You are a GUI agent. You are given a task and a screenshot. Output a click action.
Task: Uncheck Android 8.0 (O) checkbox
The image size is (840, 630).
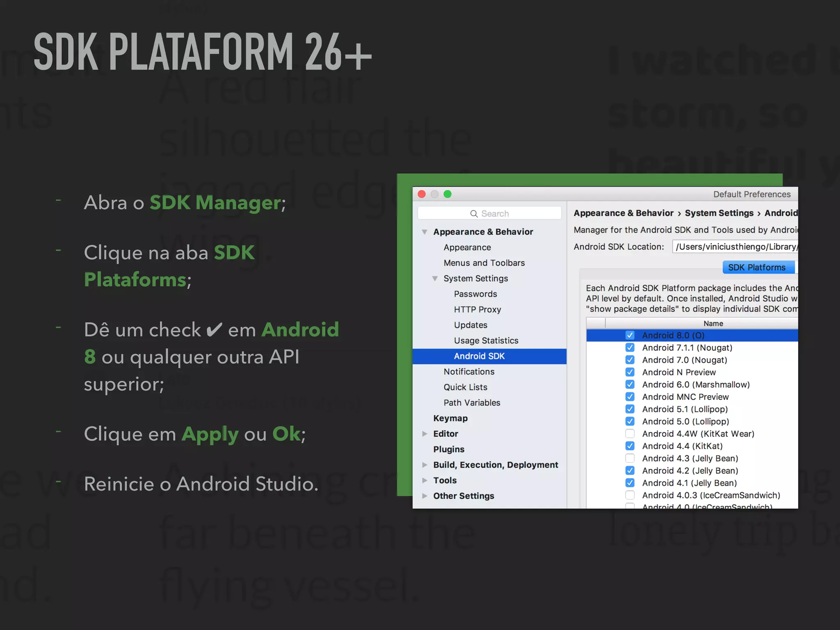[x=630, y=336]
